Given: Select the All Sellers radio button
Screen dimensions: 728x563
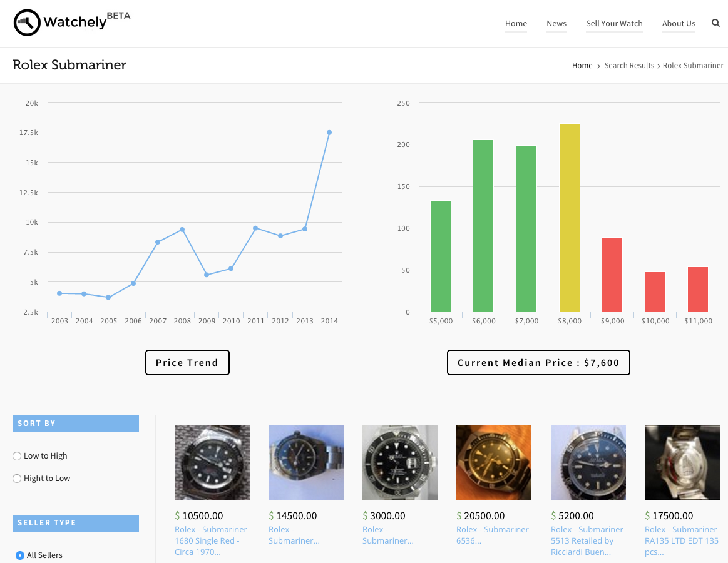Looking at the screenshot, I should 20,555.
